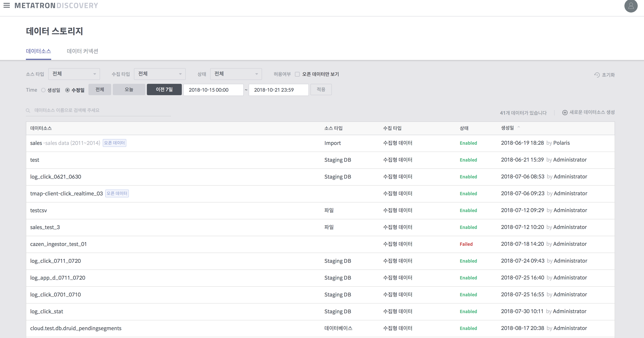Viewport: 644px width, 338px height.
Task: Expand the 수집 타입 dropdown
Action: (159, 74)
